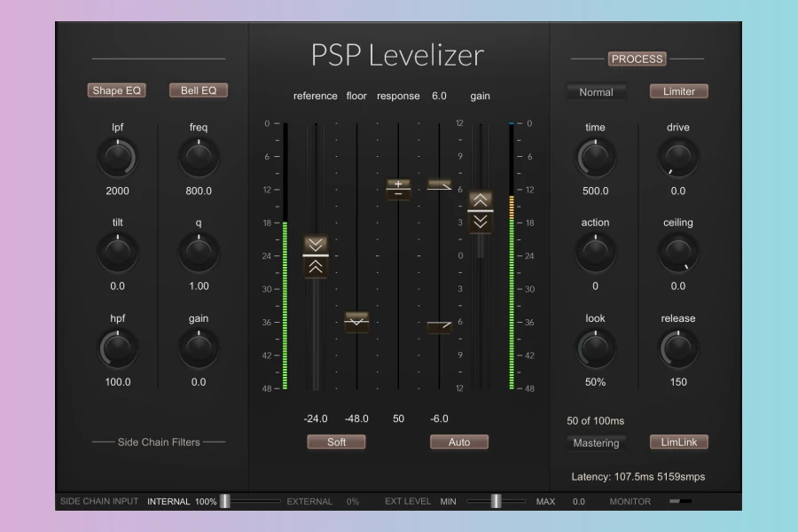The height and width of the screenshot is (532, 798).
Task: Click the EXTERNAL 0% label
Action: (x=323, y=502)
